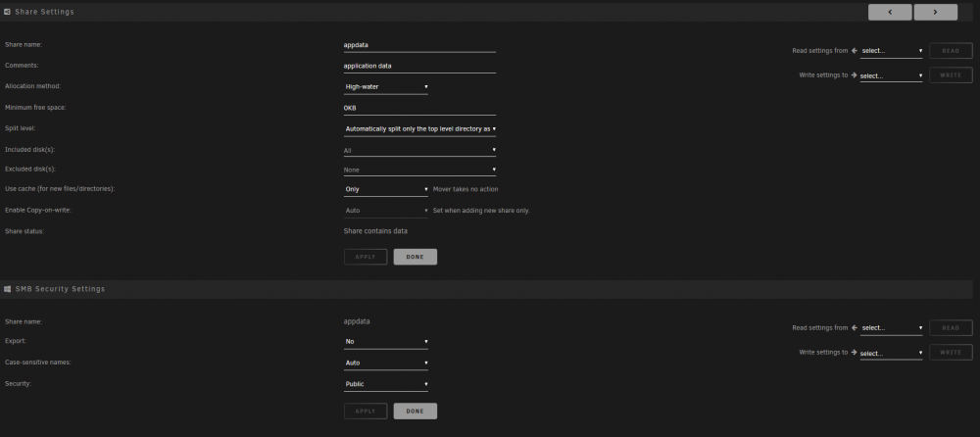
Task: Go to previous share with left arrow
Action: tap(890, 12)
